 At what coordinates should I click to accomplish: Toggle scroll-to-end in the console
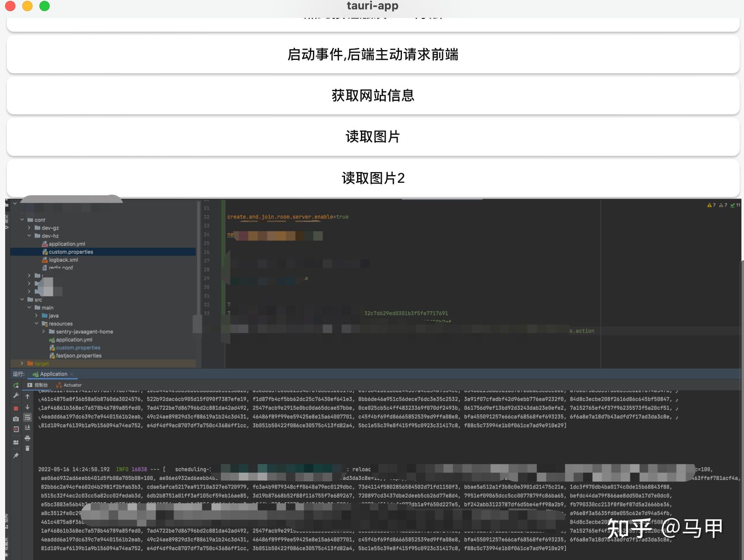(27, 428)
